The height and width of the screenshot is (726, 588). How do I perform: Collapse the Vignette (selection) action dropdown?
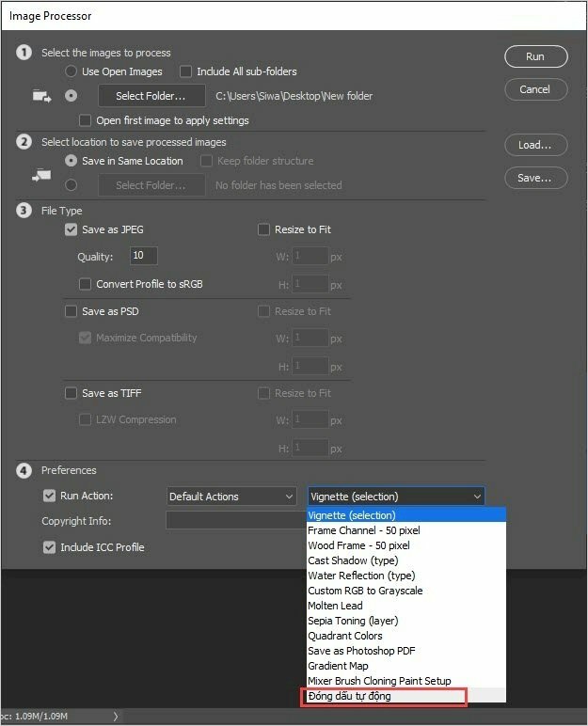coord(396,497)
